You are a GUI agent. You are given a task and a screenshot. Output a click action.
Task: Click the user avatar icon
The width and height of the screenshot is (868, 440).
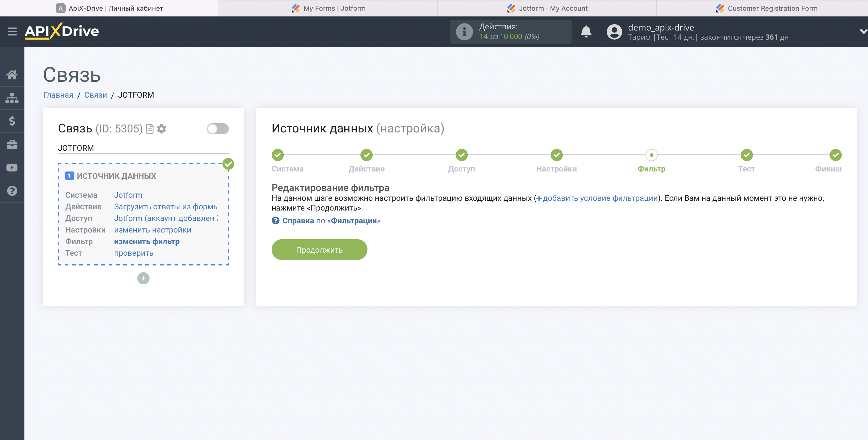tap(614, 32)
